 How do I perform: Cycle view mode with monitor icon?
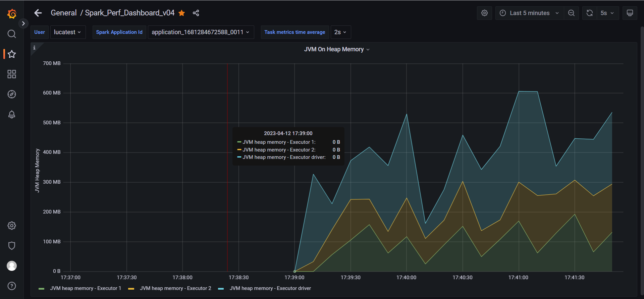[630, 13]
